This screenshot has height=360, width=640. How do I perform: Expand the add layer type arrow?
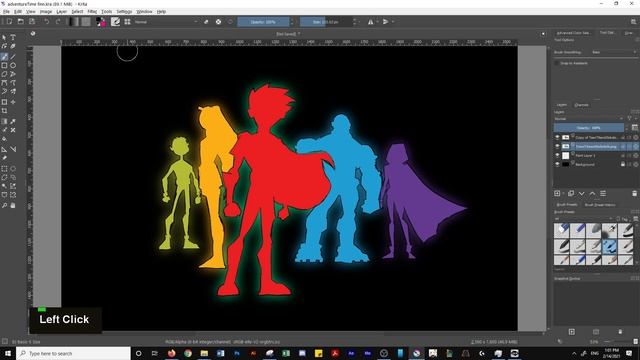563,193
